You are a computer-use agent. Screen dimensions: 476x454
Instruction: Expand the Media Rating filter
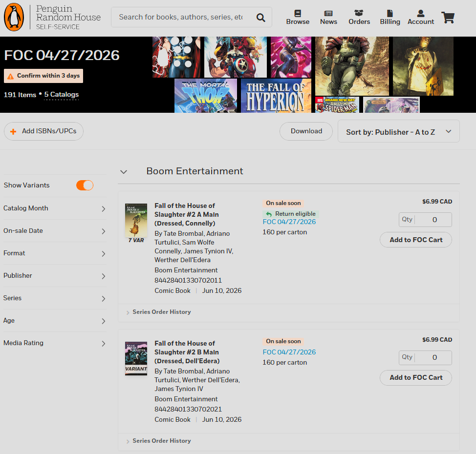click(55, 343)
